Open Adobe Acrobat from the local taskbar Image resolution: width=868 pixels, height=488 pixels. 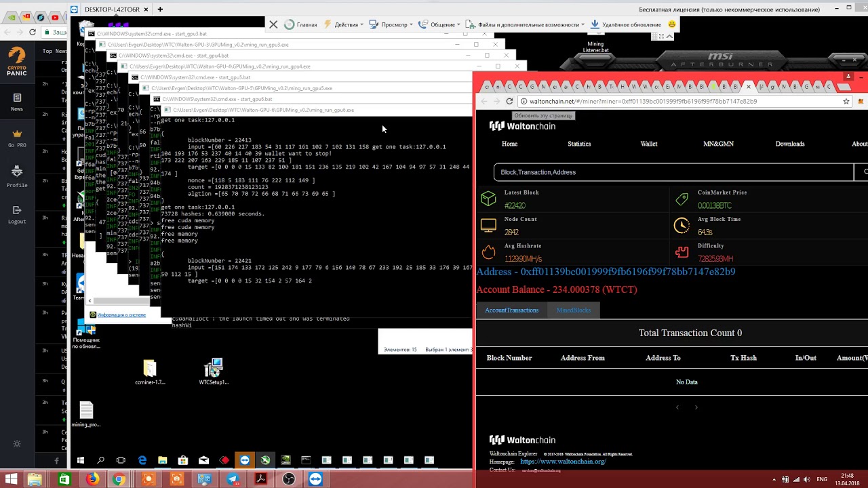tap(260, 479)
